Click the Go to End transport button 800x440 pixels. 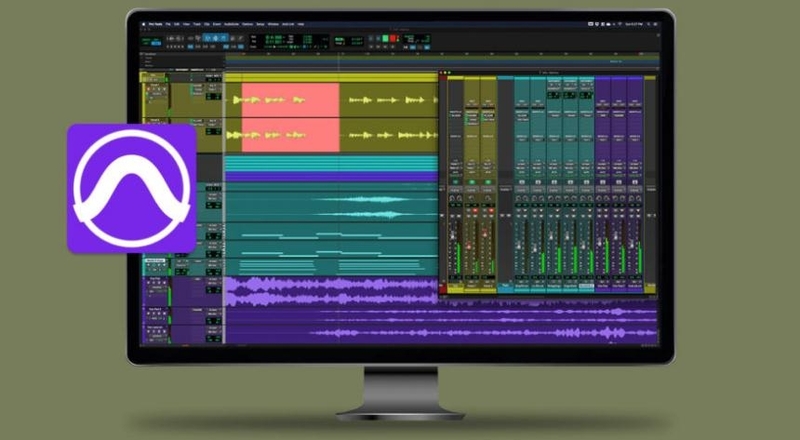tap(392, 46)
